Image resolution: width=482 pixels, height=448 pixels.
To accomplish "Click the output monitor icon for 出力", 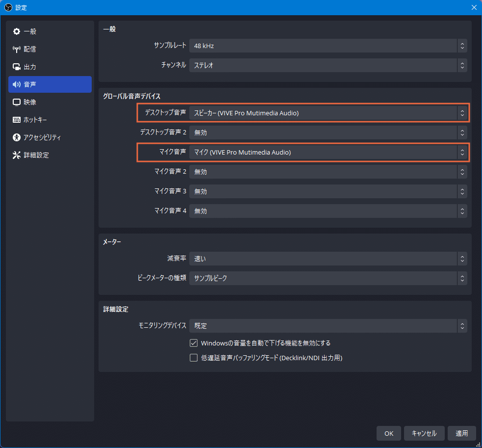I will (x=16, y=67).
